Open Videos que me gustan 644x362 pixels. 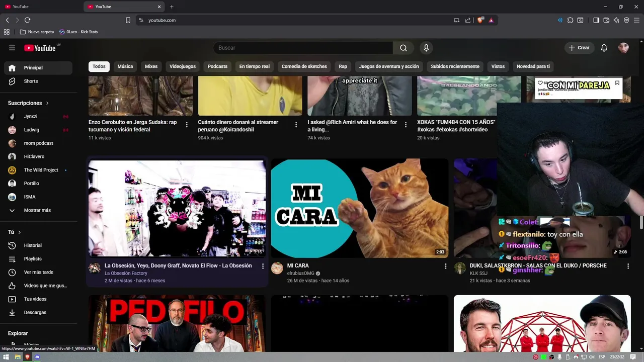tap(38, 286)
